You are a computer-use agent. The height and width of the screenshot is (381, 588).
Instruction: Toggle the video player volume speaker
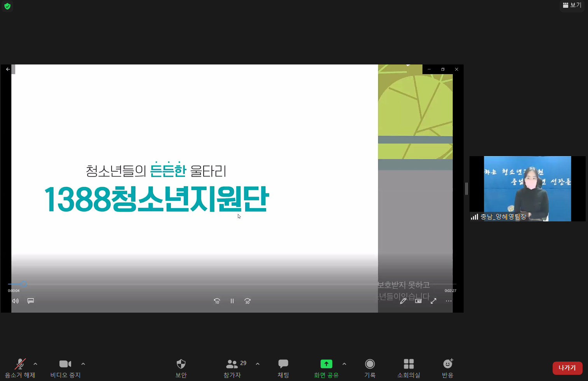point(16,301)
